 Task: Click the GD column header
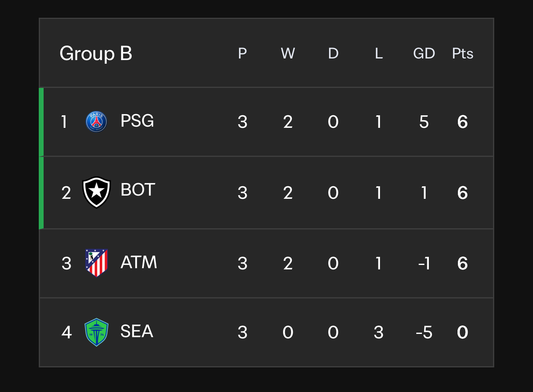point(424,53)
